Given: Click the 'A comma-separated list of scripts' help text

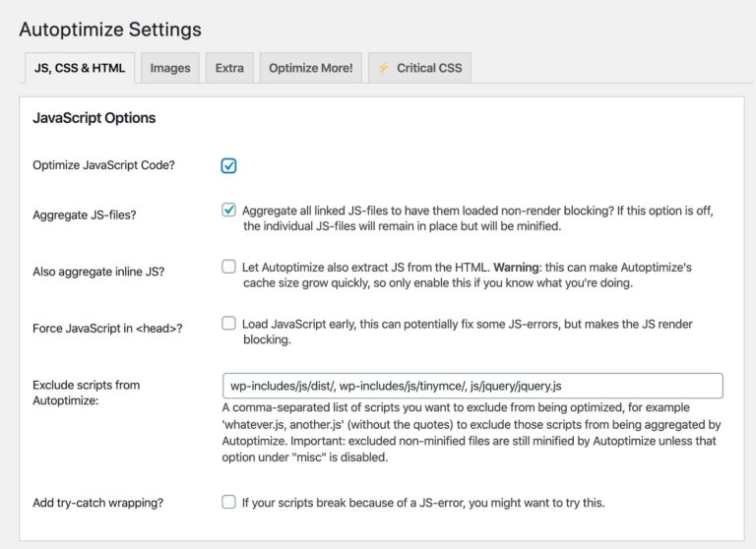Looking at the screenshot, I should (472, 432).
